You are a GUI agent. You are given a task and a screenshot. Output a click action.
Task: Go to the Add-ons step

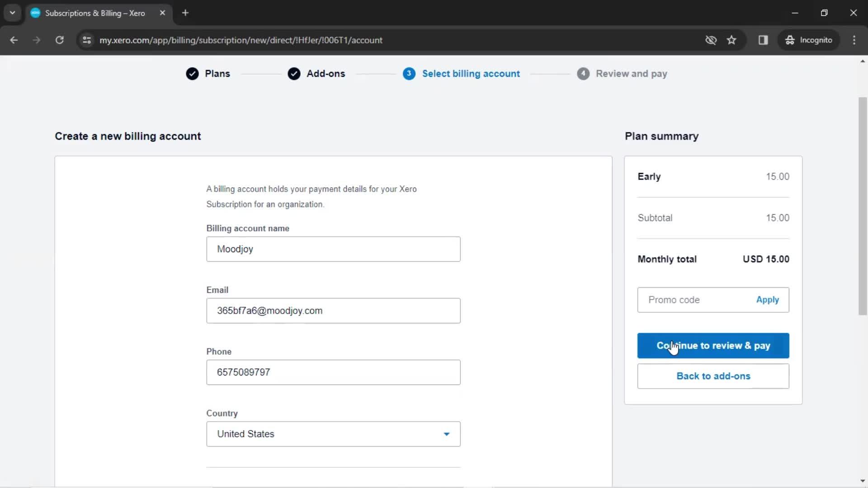tap(325, 74)
